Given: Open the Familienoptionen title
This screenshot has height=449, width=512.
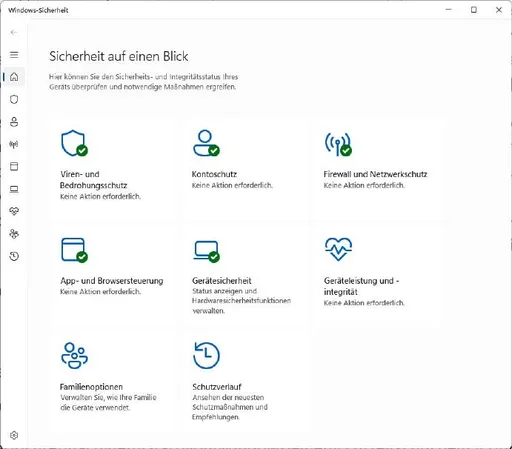Looking at the screenshot, I should pyautogui.click(x=91, y=387).
